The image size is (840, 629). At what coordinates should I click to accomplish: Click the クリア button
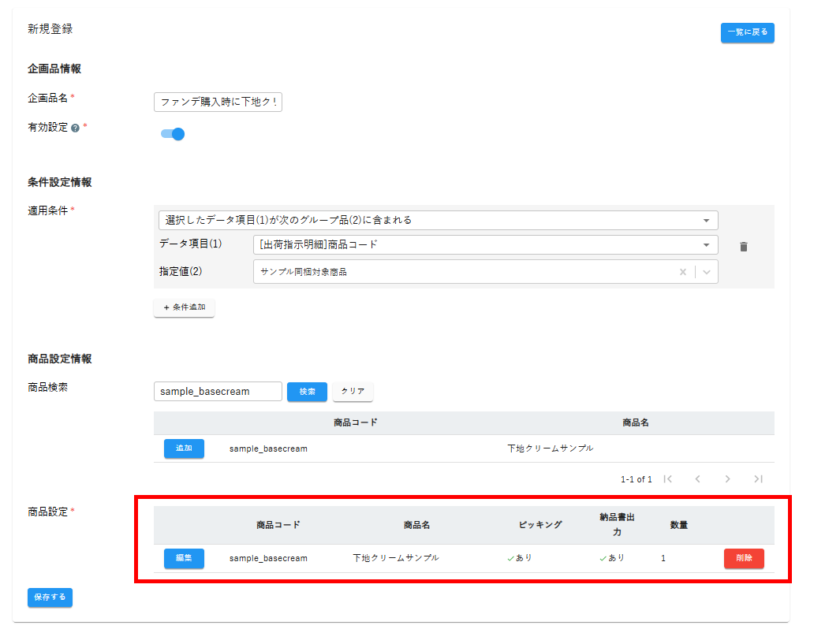pyautogui.click(x=353, y=392)
